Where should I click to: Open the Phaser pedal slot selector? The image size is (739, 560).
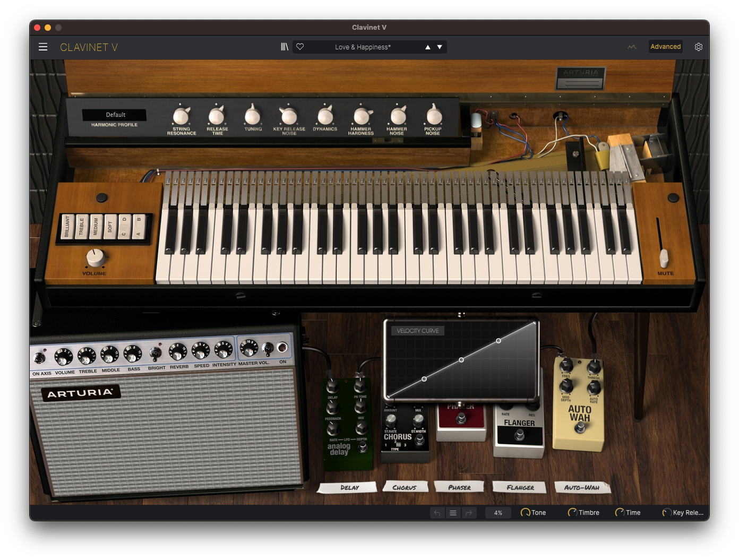coord(459,487)
